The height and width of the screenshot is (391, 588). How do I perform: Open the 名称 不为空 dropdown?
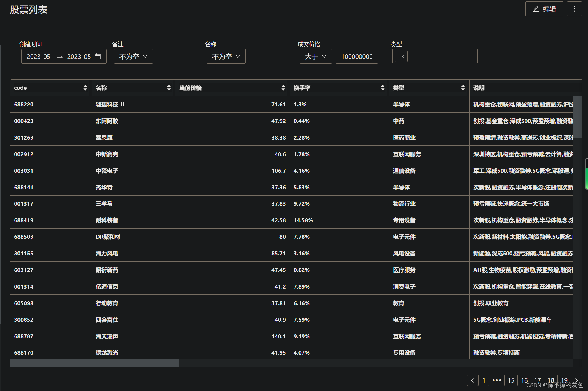226,56
